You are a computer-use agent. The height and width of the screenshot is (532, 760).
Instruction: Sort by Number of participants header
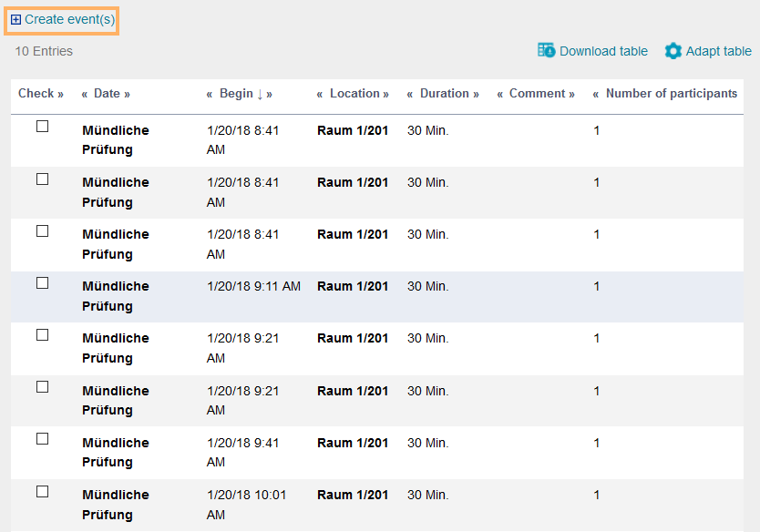672,94
